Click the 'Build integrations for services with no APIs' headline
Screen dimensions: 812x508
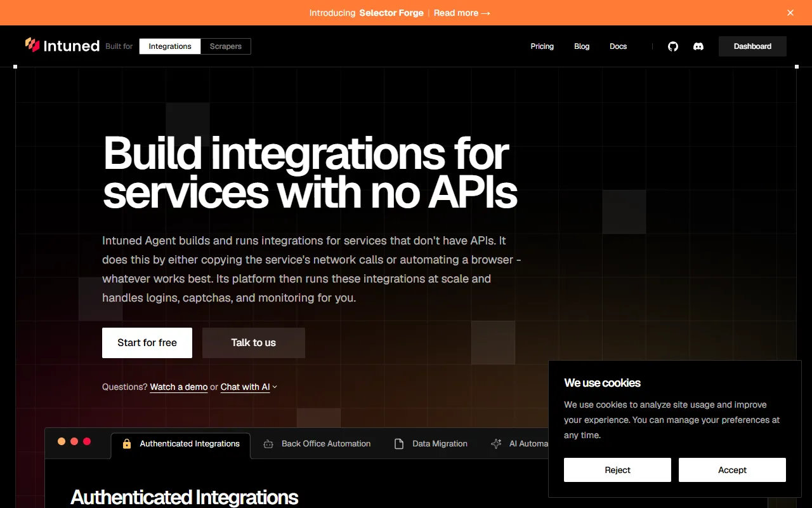[310, 172]
